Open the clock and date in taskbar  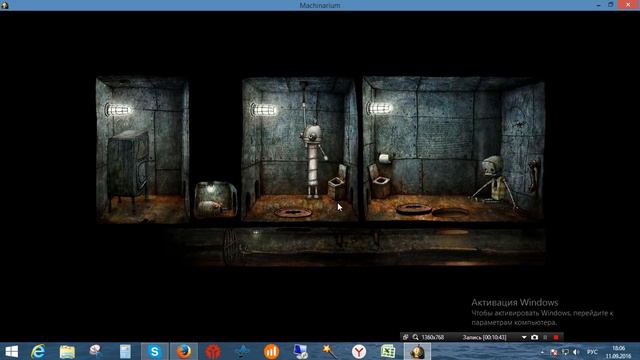point(618,352)
